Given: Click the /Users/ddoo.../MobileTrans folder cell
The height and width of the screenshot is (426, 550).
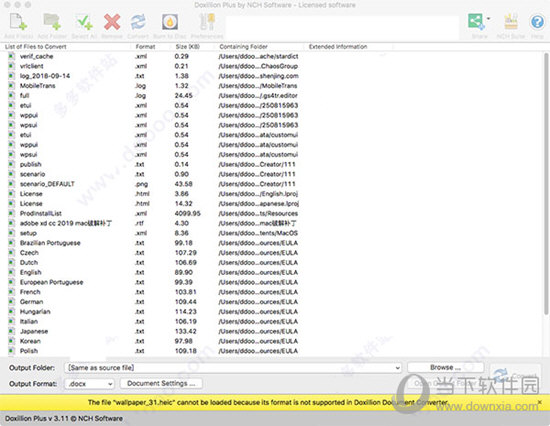Looking at the screenshot, I should tap(257, 86).
